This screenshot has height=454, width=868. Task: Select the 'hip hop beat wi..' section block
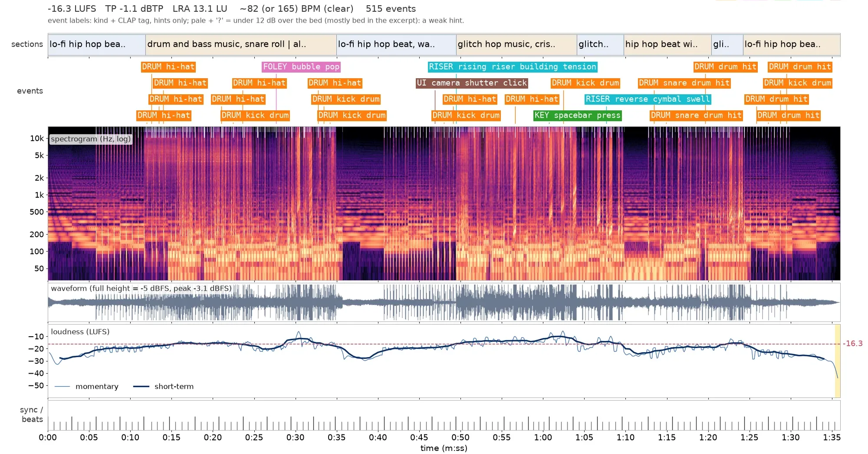(x=667, y=44)
